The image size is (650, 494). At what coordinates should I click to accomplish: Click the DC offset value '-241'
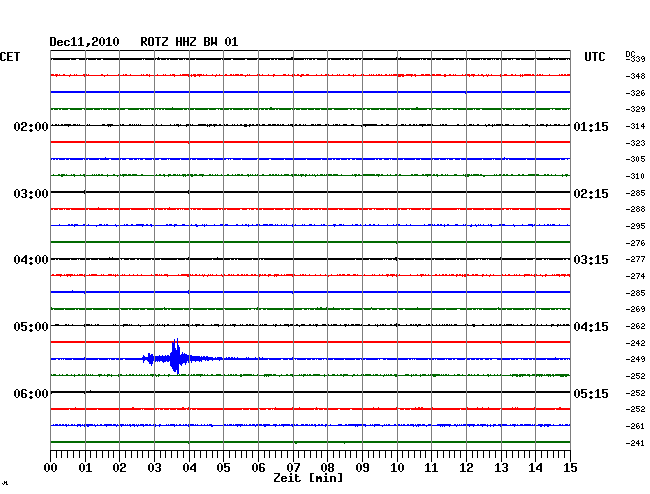[635, 443]
